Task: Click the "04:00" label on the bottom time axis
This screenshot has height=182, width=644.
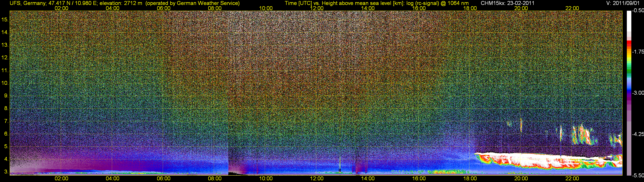Action: pyautogui.click(x=112, y=179)
